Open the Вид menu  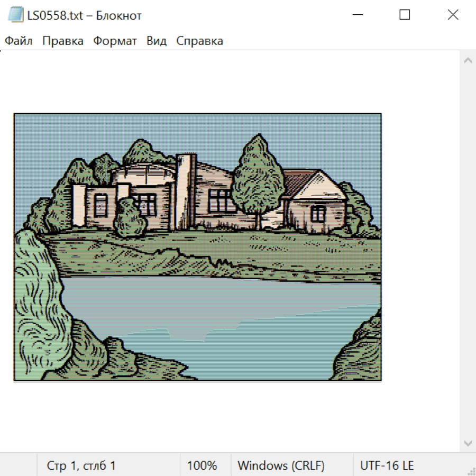[157, 41]
